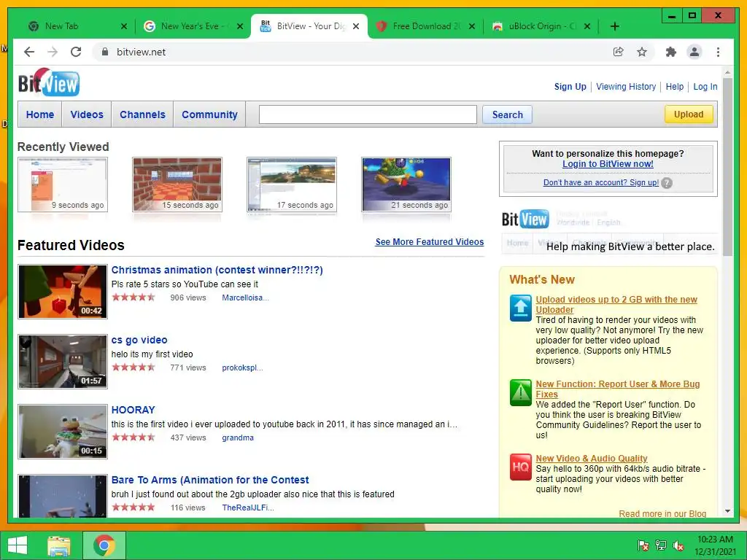The height and width of the screenshot is (560, 747).
Task: Open the Home navigation item
Action: coord(40,114)
